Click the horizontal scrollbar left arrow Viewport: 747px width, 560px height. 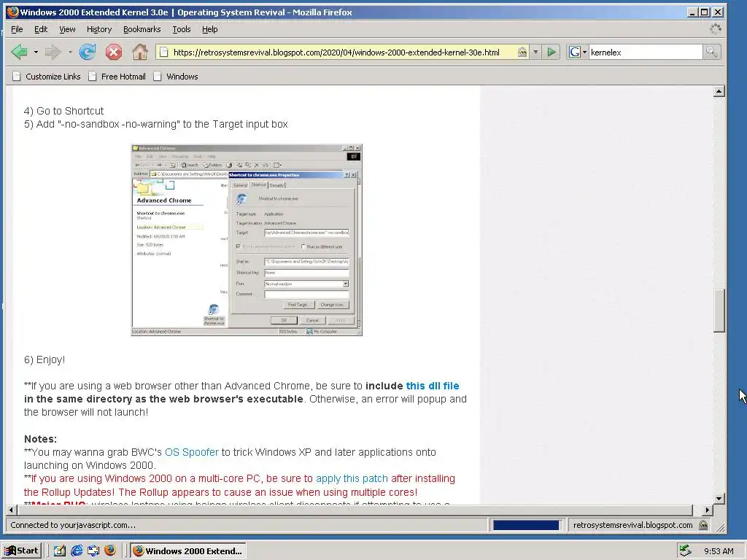point(12,510)
